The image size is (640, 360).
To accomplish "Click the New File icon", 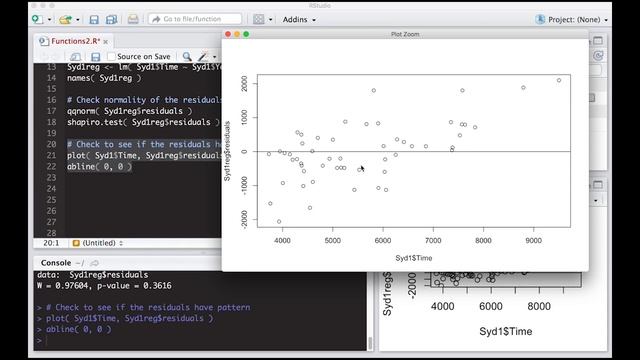I will (37, 19).
